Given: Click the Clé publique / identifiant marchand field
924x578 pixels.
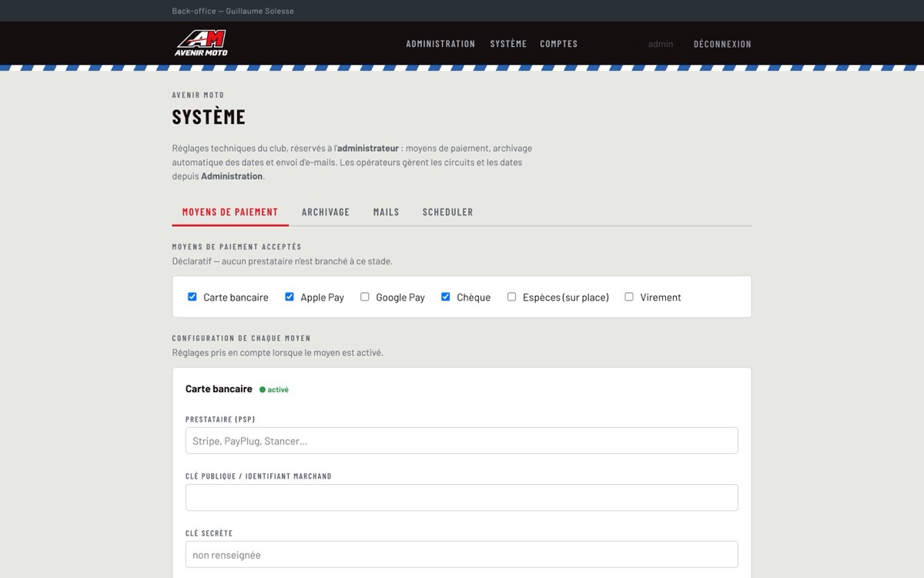Looking at the screenshot, I should point(462,498).
